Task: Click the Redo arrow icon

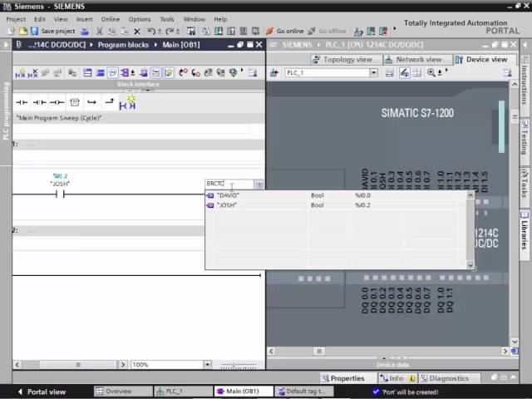Action: (170, 32)
